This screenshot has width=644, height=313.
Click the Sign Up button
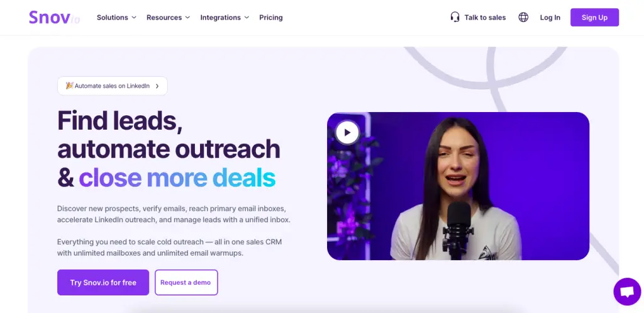(594, 17)
